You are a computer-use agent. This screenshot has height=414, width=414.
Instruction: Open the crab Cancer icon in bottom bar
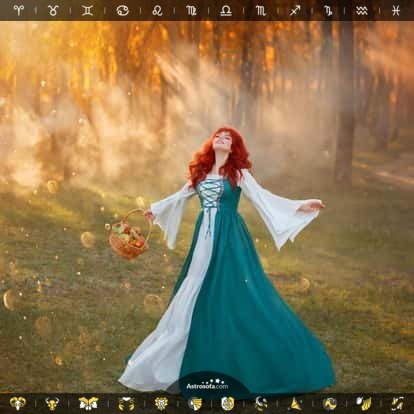126,403
